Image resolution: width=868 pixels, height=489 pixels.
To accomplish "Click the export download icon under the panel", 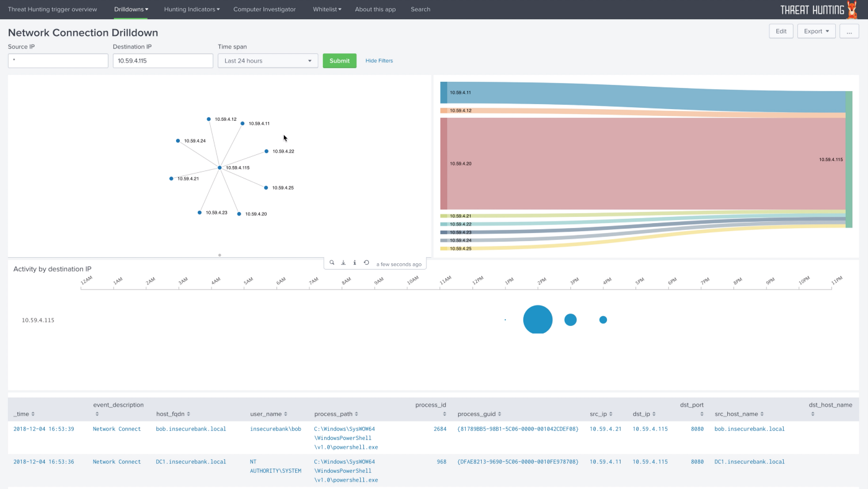I will [x=343, y=263].
